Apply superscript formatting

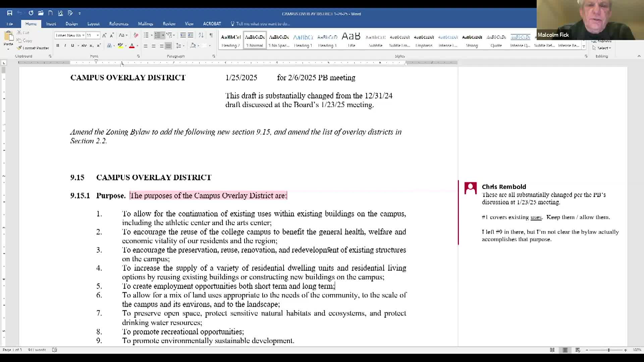coord(99,46)
